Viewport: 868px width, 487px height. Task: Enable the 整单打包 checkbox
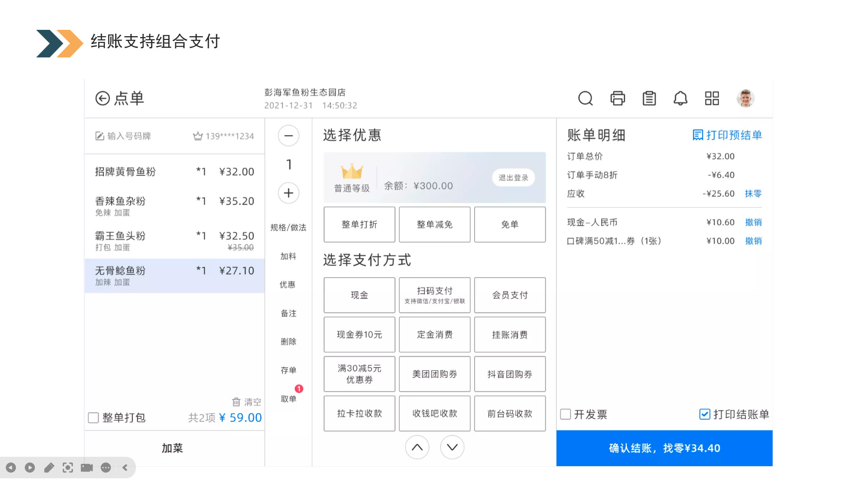click(x=94, y=418)
